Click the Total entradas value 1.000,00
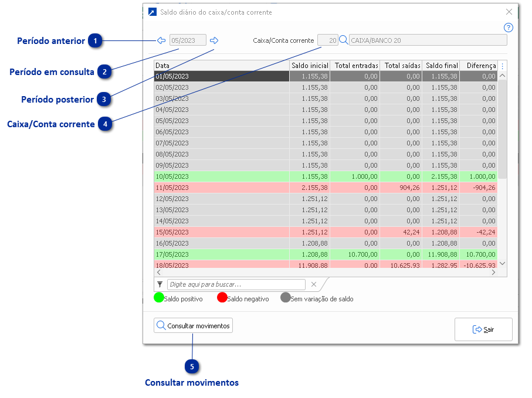Viewport: 532px width, 398px height. click(364, 176)
